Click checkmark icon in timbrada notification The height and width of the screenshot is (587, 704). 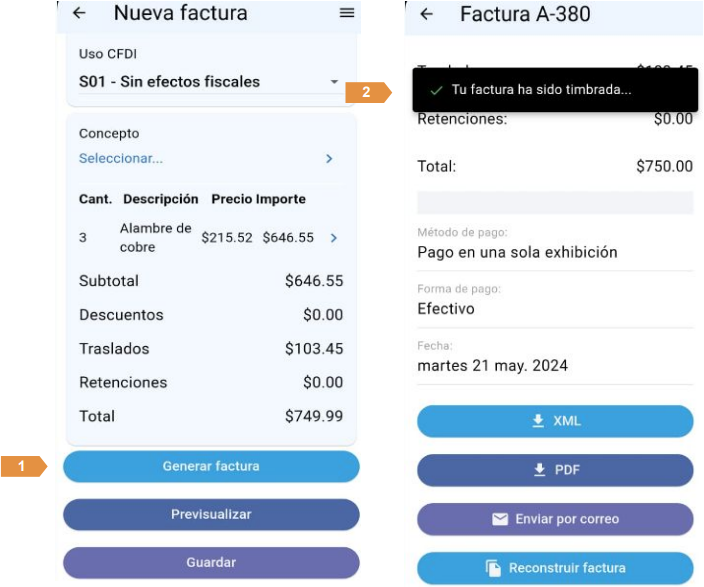[x=435, y=90]
